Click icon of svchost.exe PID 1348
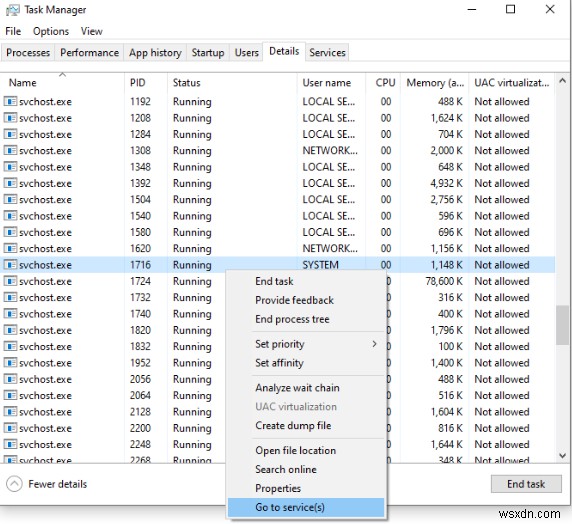 (x=10, y=166)
